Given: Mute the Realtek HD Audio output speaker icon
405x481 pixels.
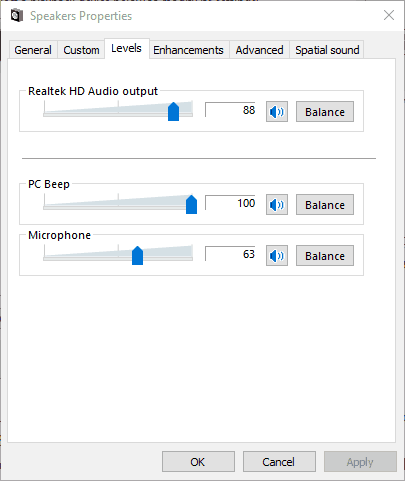Looking at the screenshot, I should pos(277,112).
